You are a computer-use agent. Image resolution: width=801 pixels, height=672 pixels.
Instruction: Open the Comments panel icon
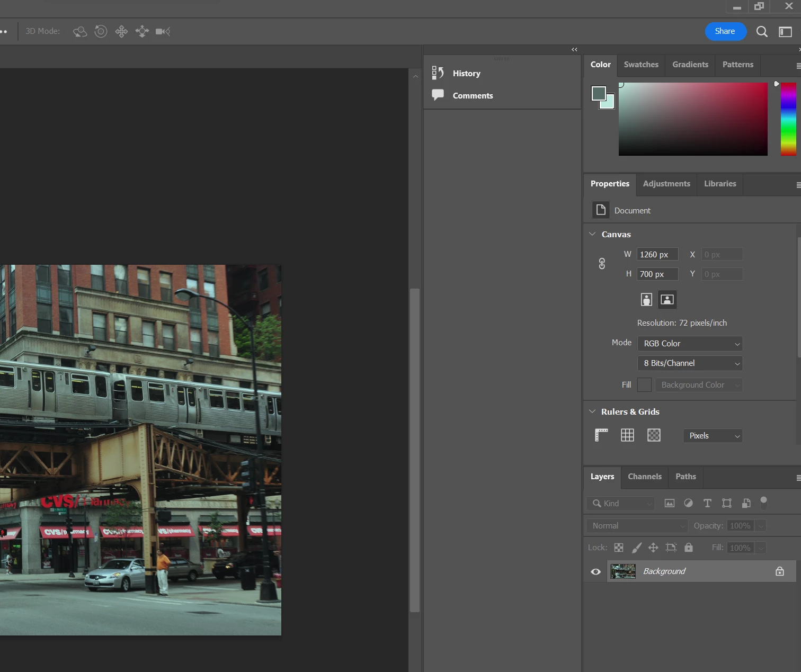point(438,95)
